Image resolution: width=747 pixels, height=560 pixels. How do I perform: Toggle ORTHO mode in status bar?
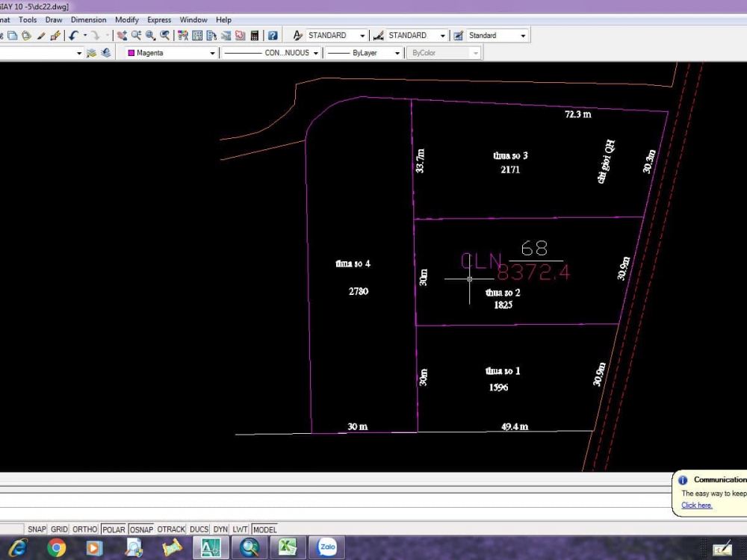point(85,529)
